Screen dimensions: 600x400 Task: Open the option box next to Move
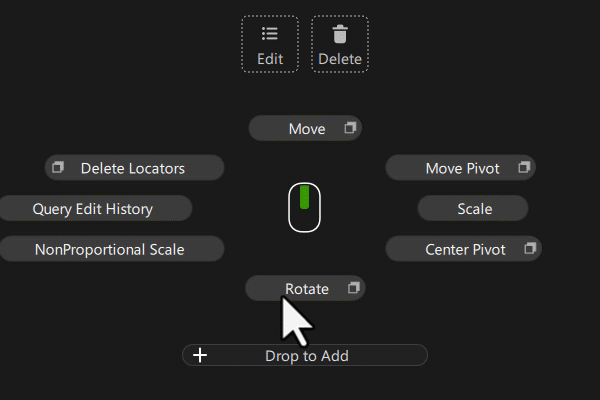[x=350, y=128]
